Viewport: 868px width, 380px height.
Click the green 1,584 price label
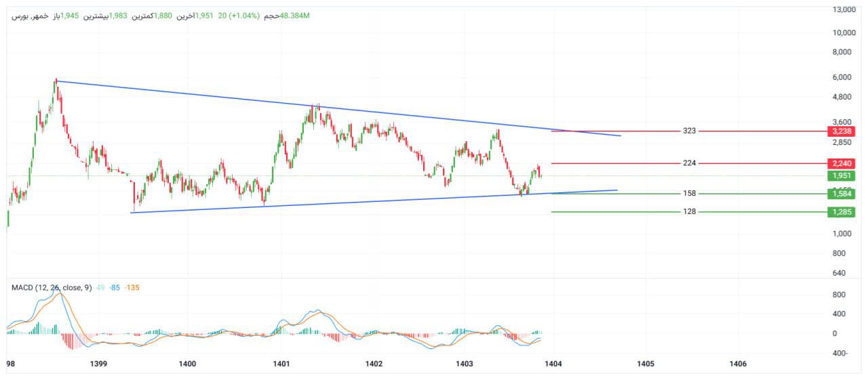point(841,194)
